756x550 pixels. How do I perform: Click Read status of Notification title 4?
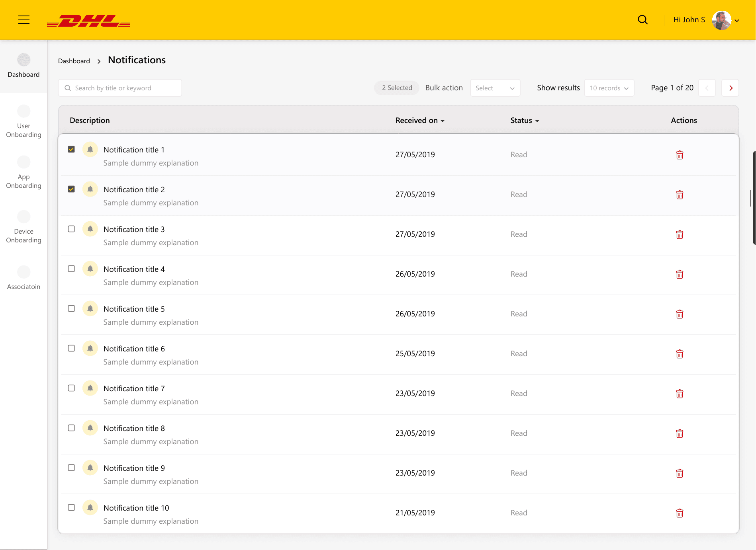point(519,274)
